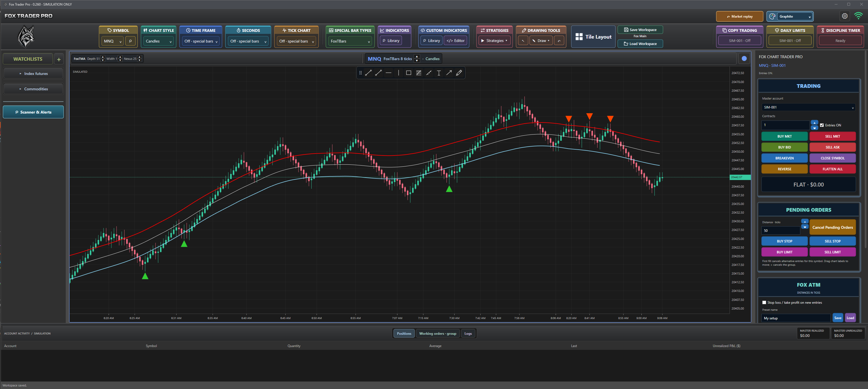Click the undo drawing button
Viewport: 868px width, 389px height.
(559, 41)
